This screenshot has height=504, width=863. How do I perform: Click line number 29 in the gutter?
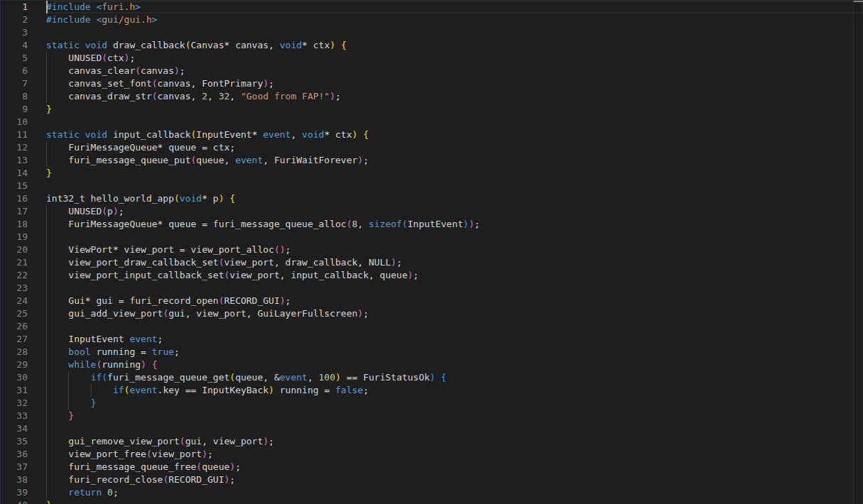[x=21, y=365]
